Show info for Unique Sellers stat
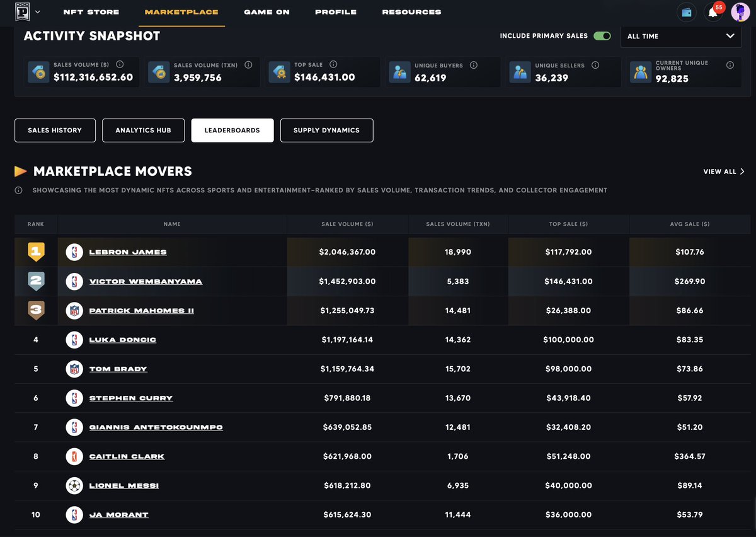This screenshot has height=537, width=756. tap(595, 65)
